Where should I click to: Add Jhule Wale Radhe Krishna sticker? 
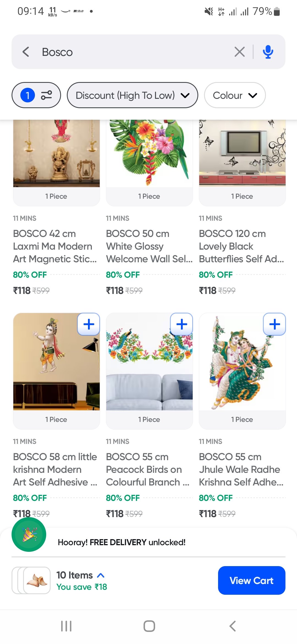coord(274,324)
